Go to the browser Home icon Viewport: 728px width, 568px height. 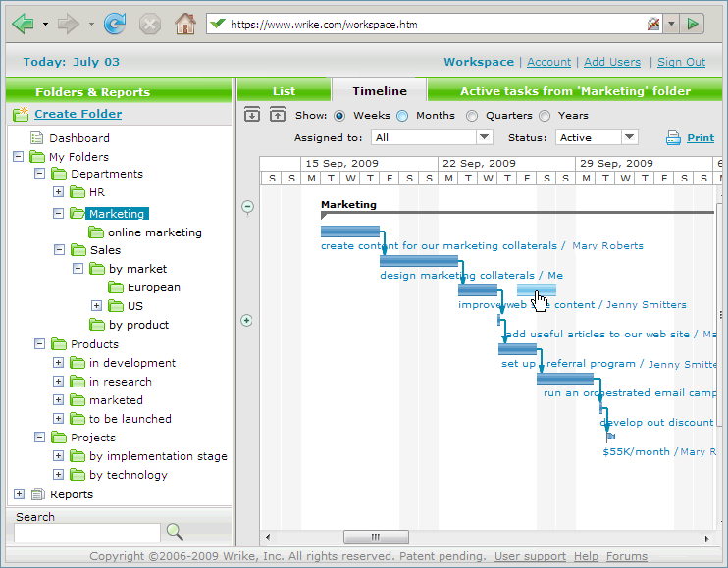185,24
